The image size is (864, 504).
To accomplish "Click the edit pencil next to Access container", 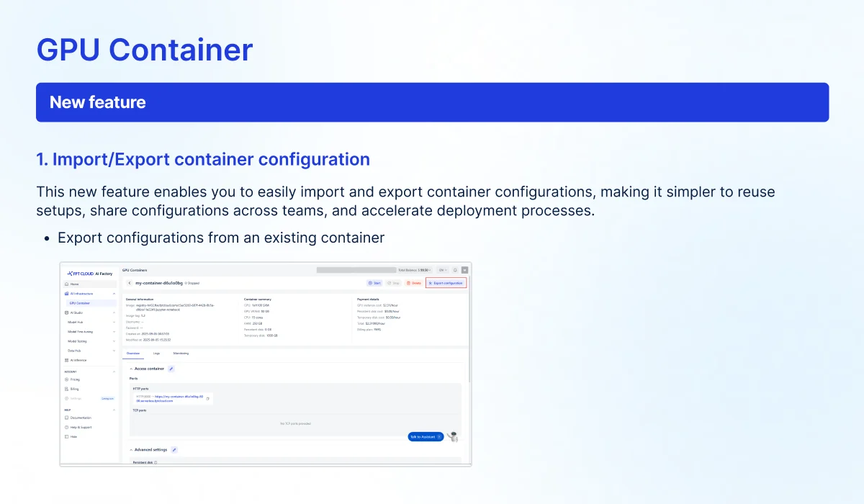I will click(x=171, y=369).
